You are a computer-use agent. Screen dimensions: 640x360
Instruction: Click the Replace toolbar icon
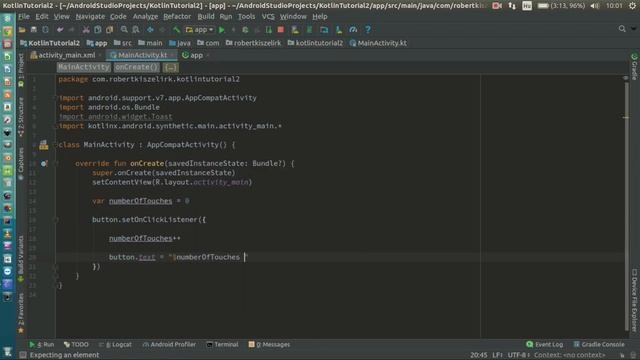click(136, 30)
